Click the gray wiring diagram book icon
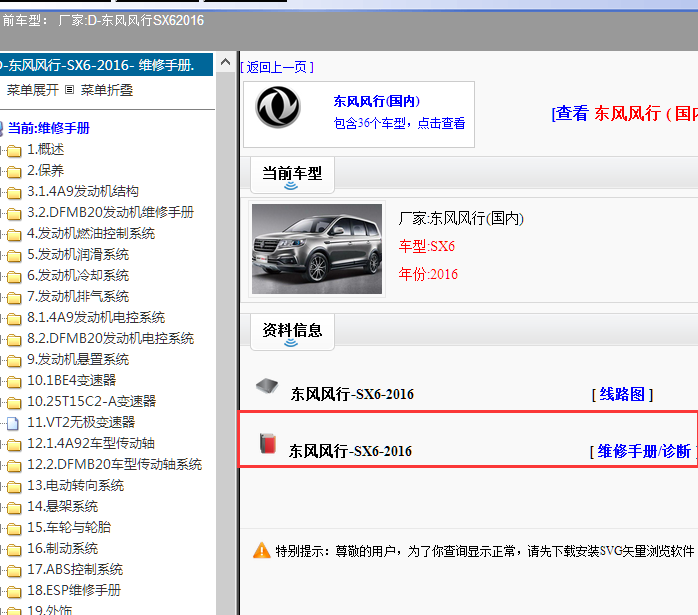 point(267,385)
